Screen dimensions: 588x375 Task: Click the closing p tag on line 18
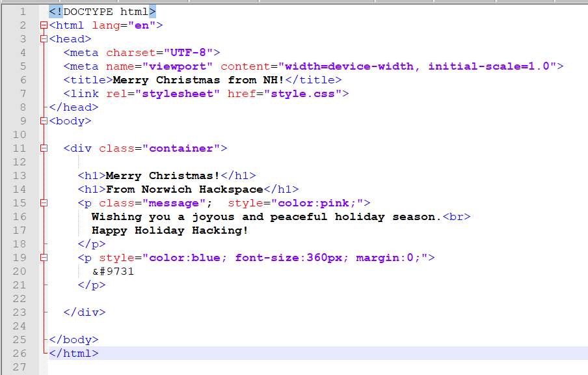click(x=92, y=244)
